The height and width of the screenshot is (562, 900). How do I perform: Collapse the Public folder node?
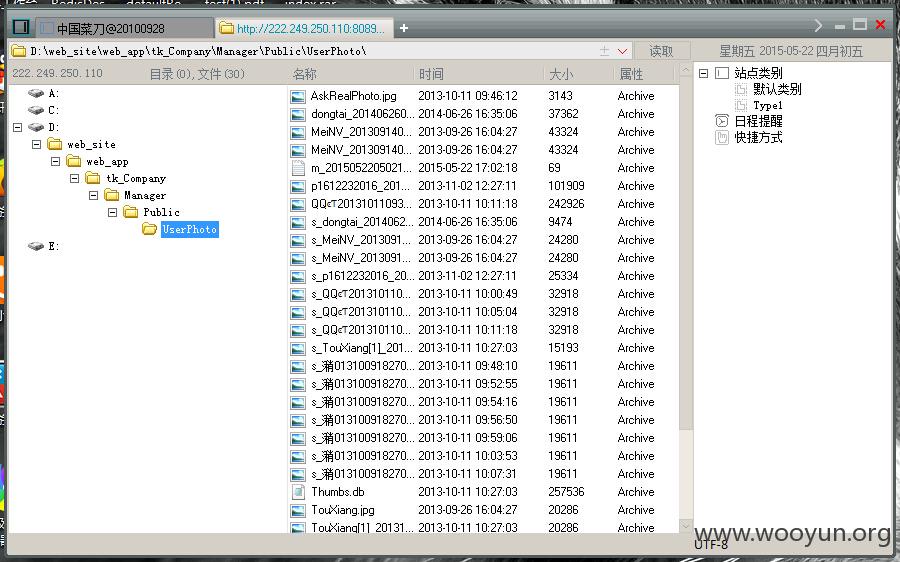(112, 212)
